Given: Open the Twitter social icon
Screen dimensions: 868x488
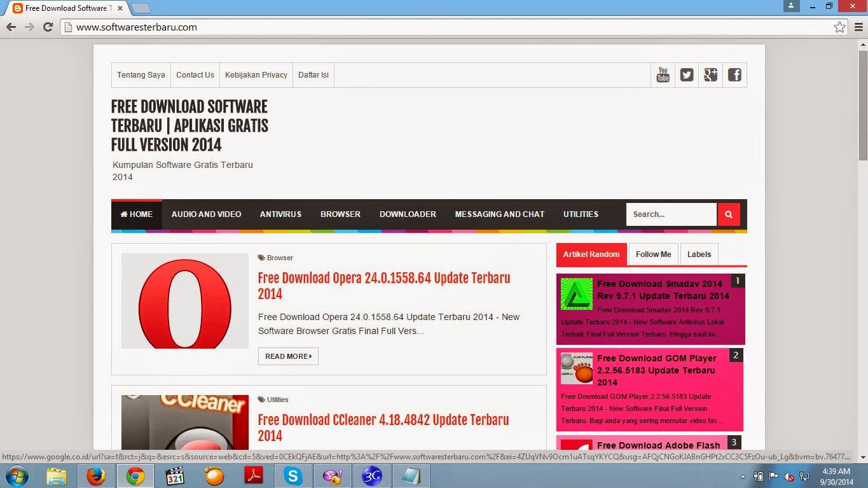Looking at the screenshot, I should [687, 75].
